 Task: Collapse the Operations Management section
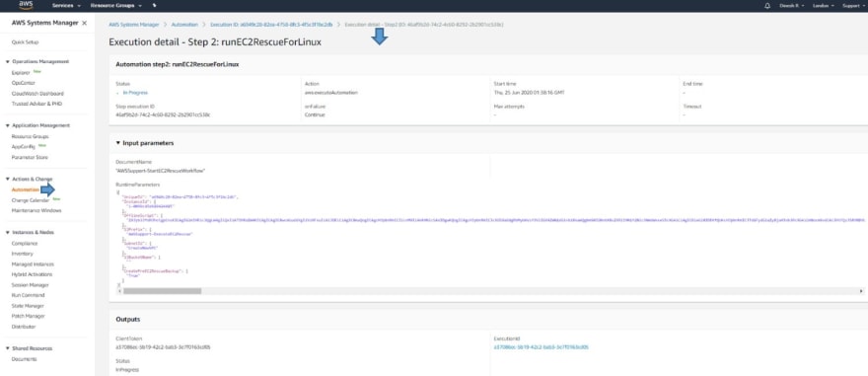point(8,61)
